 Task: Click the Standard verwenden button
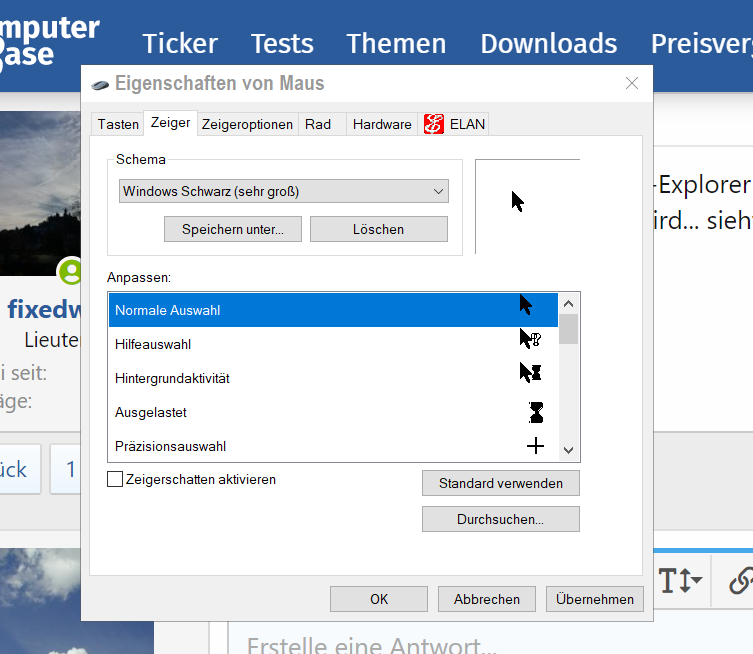[501, 483]
